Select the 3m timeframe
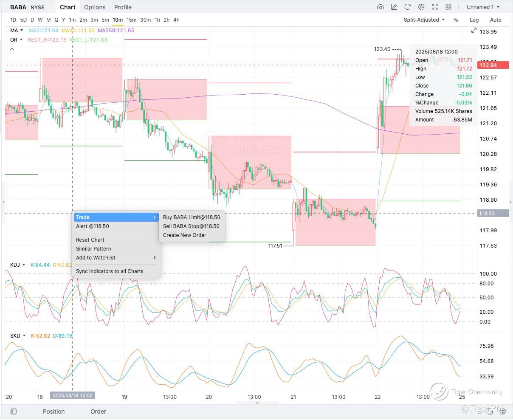Screen dimensions: 513x420 (94, 20)
